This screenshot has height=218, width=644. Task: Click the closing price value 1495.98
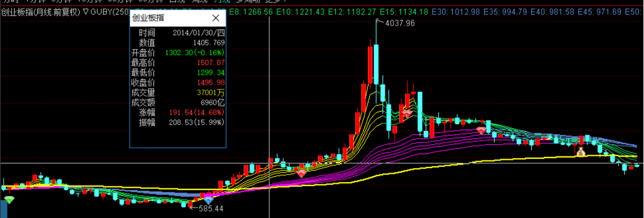coord(211,83)
